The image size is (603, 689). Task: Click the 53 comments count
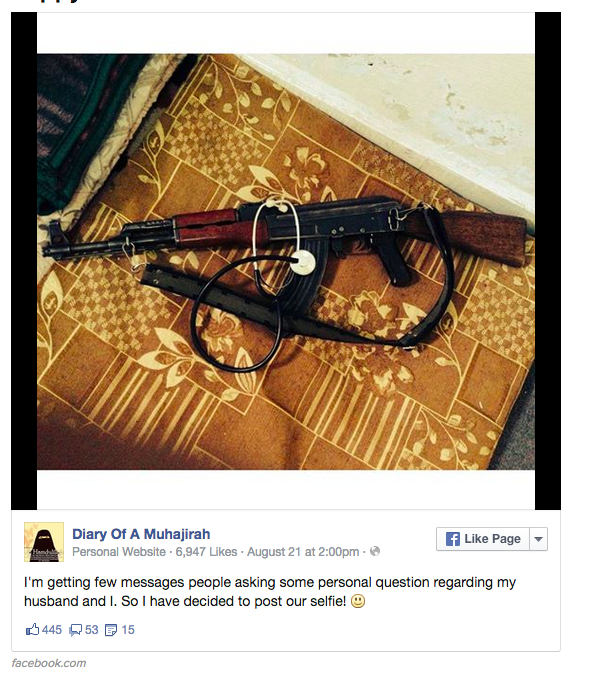91,630
